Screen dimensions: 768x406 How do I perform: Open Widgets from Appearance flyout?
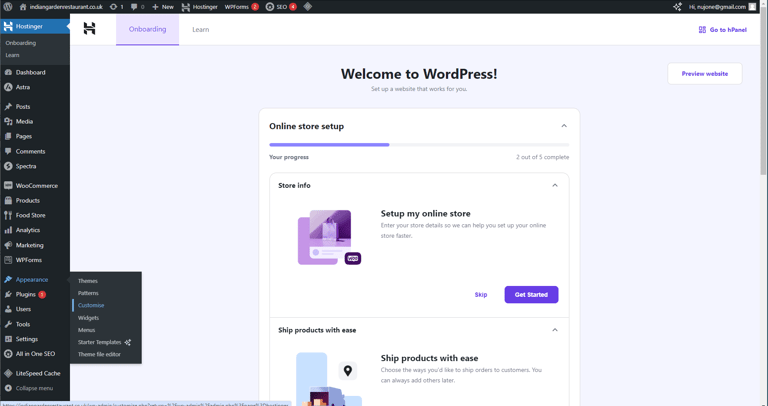[x=88, y=318]
